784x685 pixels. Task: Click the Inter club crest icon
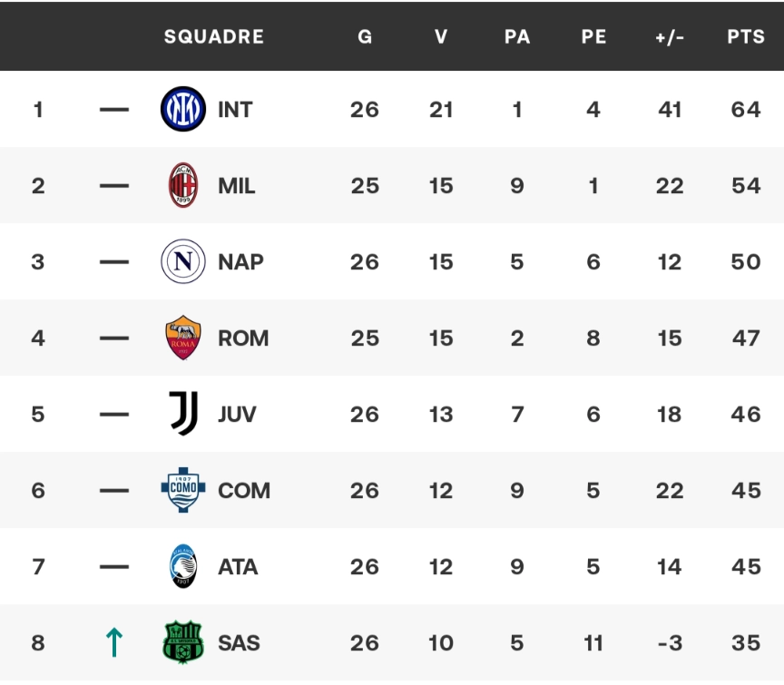tap(183, 110)
